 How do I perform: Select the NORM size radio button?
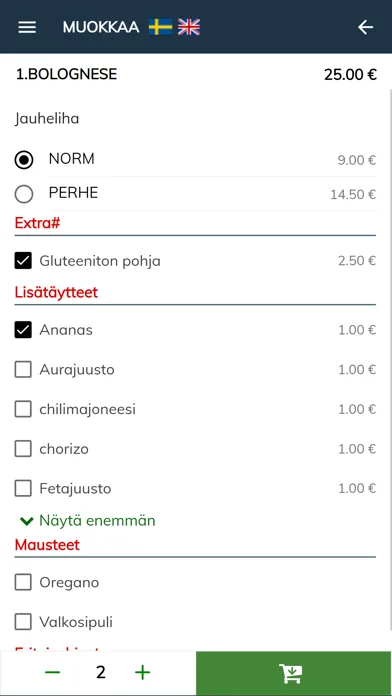[x=24, y=160]
